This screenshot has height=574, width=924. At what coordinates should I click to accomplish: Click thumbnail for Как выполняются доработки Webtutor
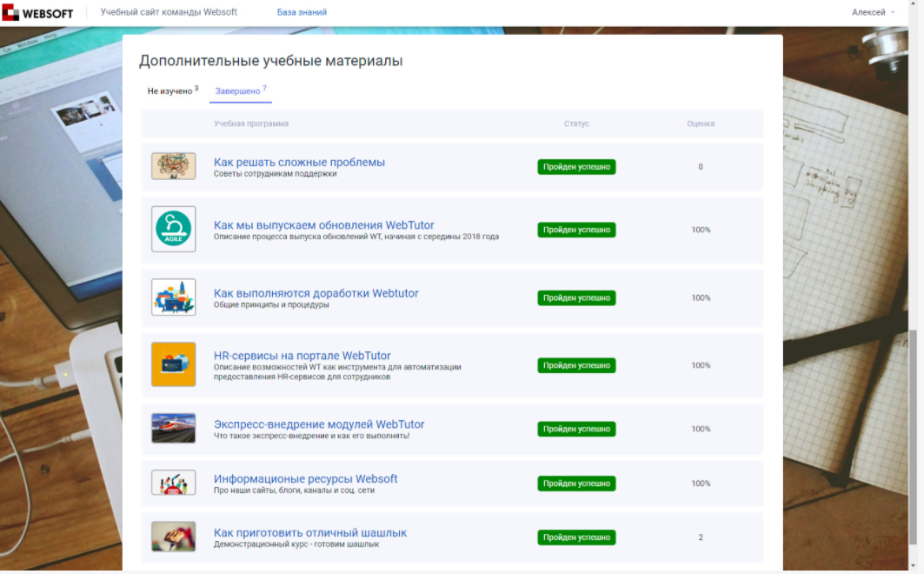click(173, 297)
